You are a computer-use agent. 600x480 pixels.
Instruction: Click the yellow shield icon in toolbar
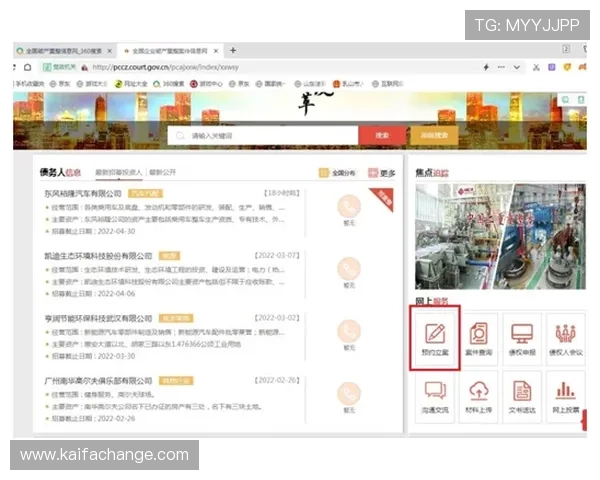(567, 67)
